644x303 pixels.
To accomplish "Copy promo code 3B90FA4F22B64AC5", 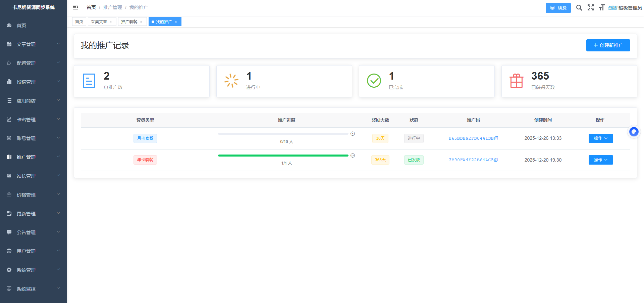I will pos(496,160).
